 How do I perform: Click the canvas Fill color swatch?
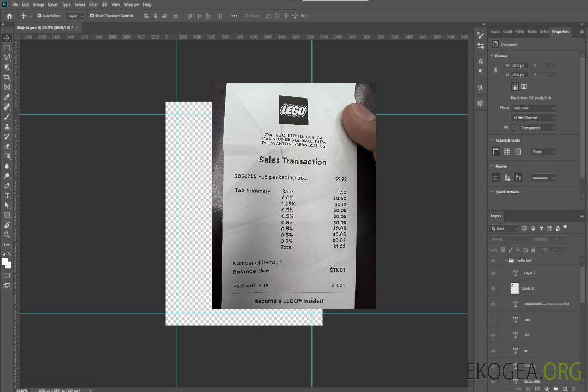tap(514, 128)
